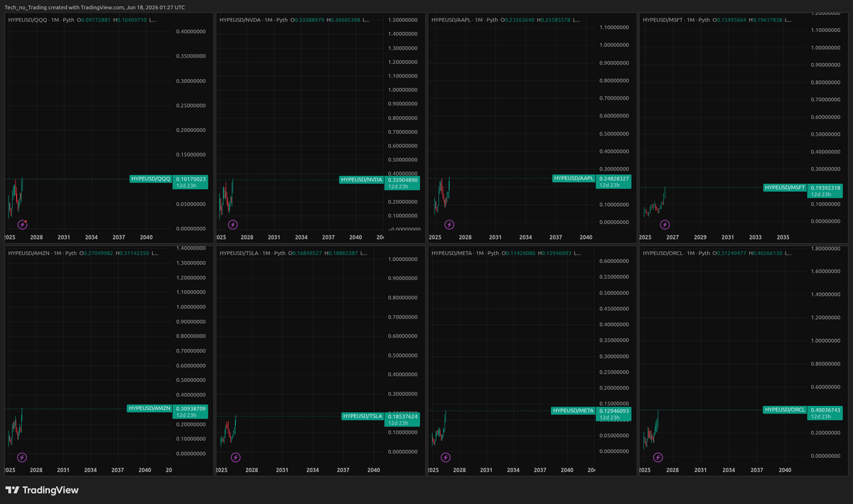Click the green HYPEUSD/AMZN symbol tag

point(149,408)
